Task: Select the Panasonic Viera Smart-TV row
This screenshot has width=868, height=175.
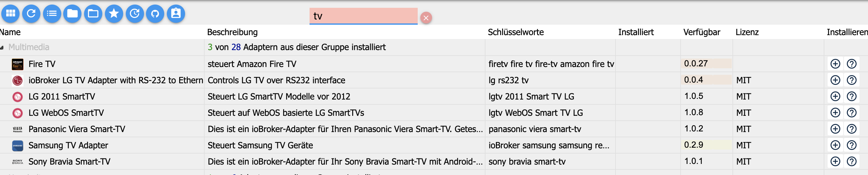Action: (77, 129)
